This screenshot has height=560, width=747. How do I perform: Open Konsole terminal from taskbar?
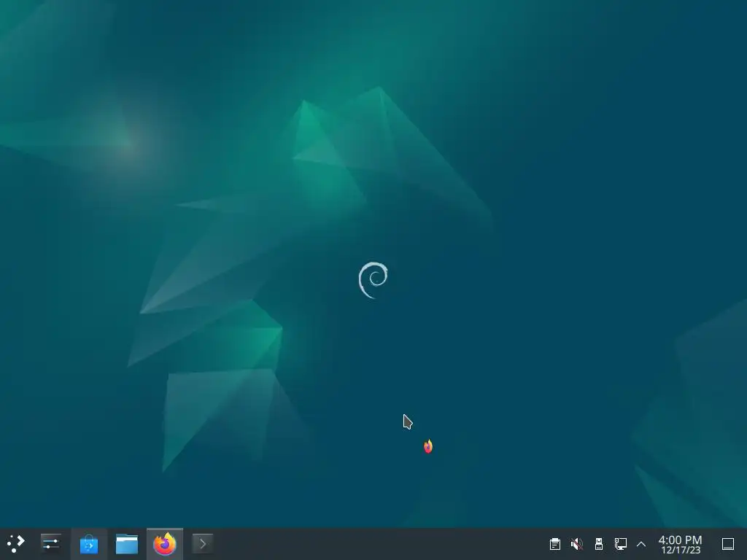pos(203,543)
